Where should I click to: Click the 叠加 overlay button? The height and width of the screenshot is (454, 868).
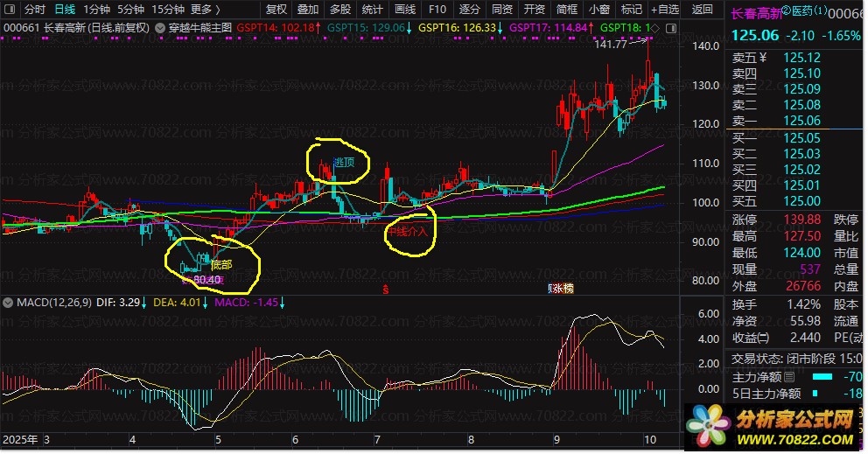(x=308, y=10)
